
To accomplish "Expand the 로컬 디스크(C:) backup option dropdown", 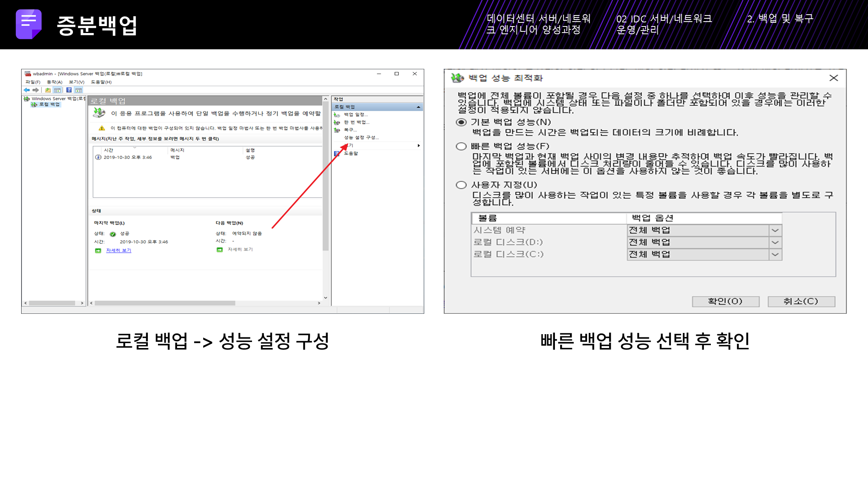I will pos(775,255).
